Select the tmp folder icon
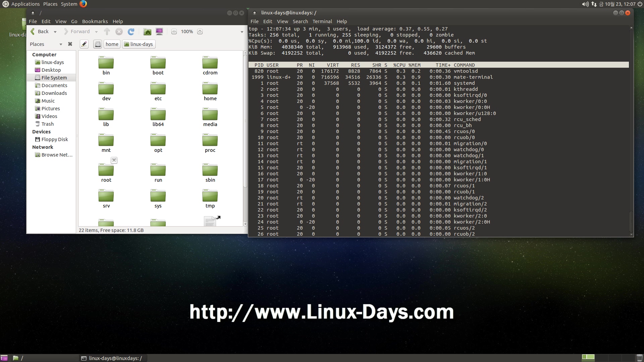 tap(210, 195)
